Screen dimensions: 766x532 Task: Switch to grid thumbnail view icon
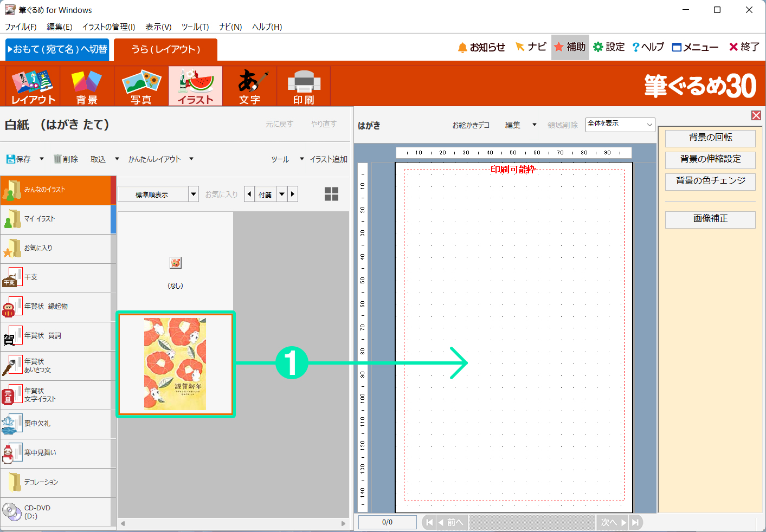(x=331, y=194)
